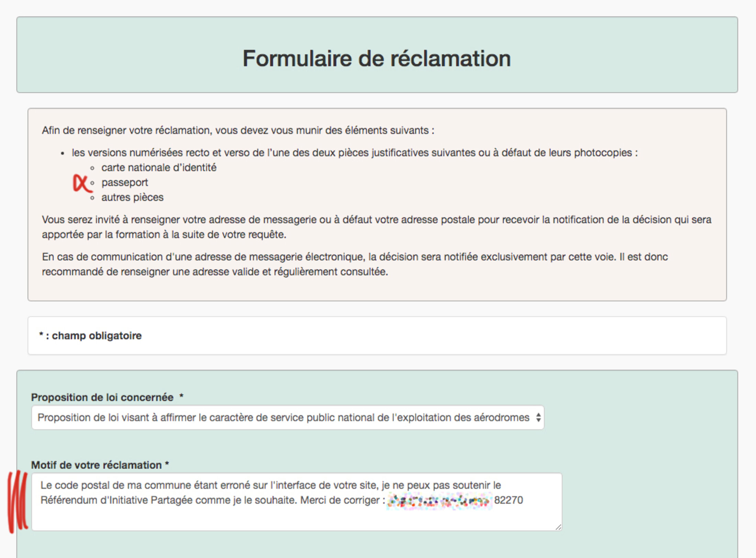Click the autres pièces list item
Image resolution: width=756 pixels, height=558 pixels.
click(132, 198)
